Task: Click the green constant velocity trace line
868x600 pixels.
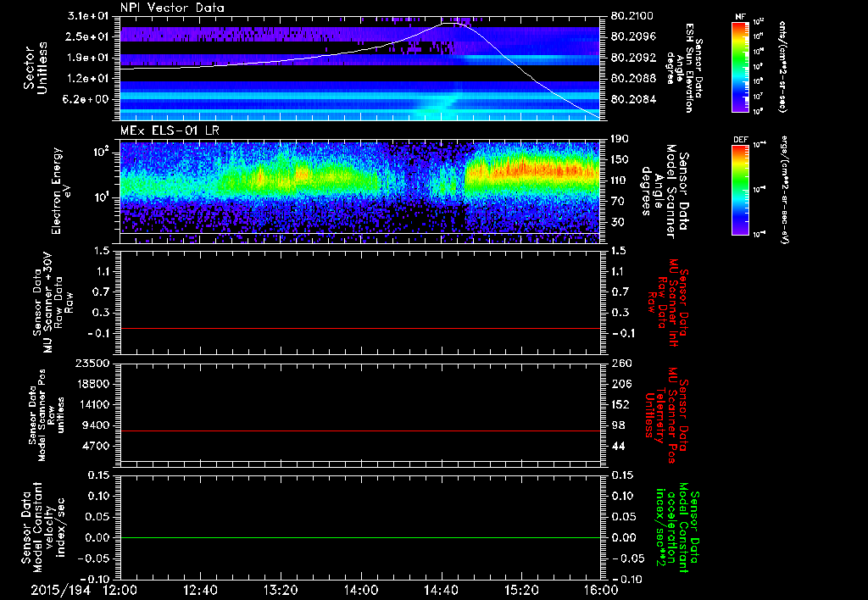Action: [360, 538]
